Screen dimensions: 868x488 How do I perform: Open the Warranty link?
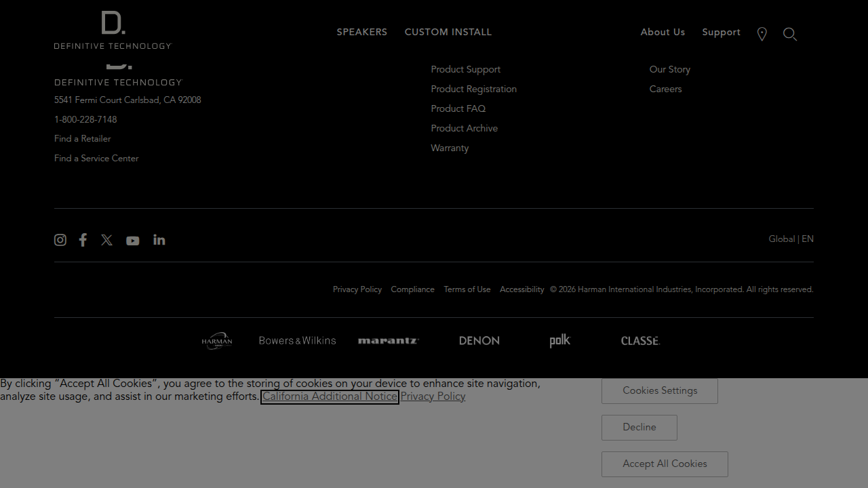tap(450, 148)
